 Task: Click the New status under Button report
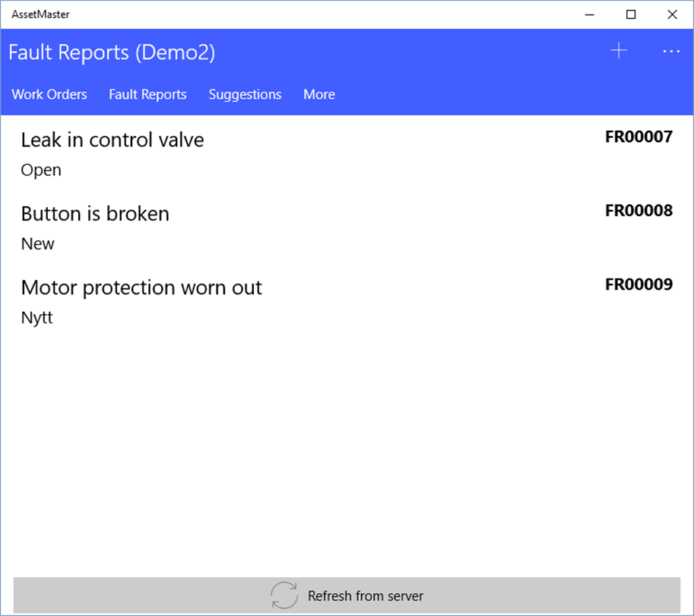point(38,244)
